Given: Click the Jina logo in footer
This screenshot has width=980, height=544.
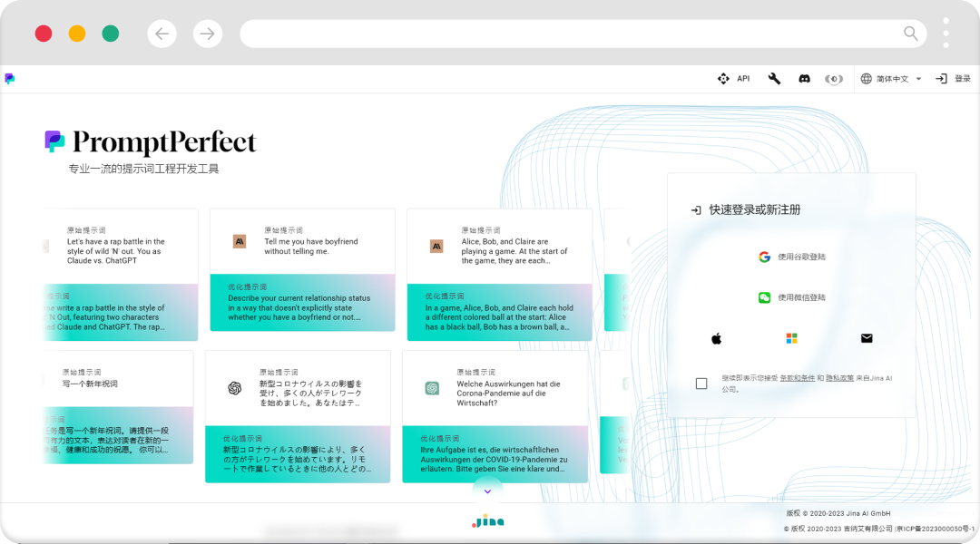Looking at the screenshot, I should tap(488, 521).
